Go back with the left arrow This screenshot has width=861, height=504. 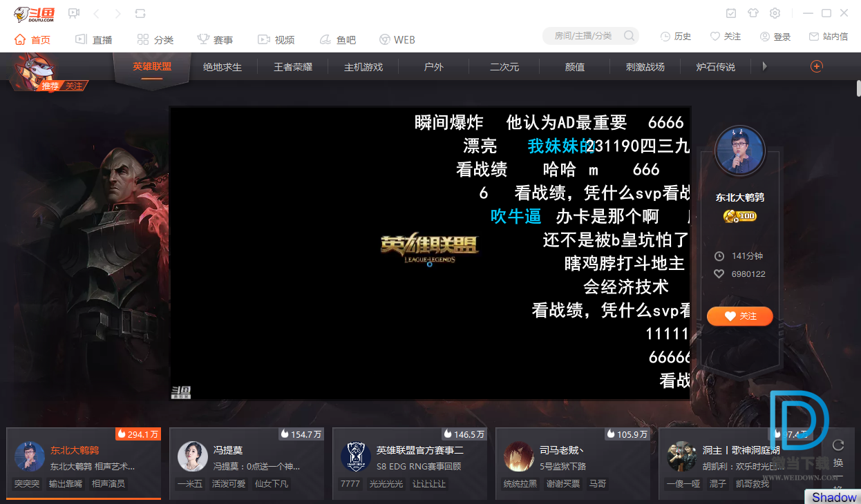(x=97, y=14)
